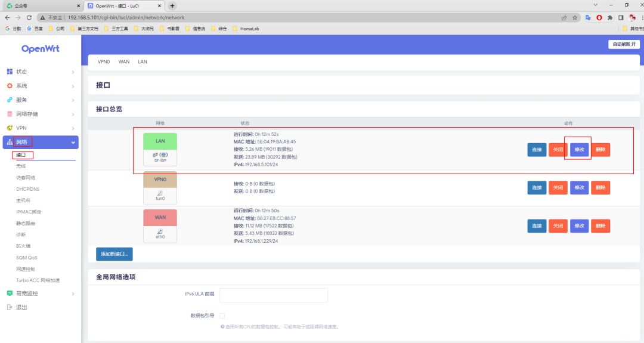Click 关闭 button for VPN0 interface
644x343 pixels.
558,188
